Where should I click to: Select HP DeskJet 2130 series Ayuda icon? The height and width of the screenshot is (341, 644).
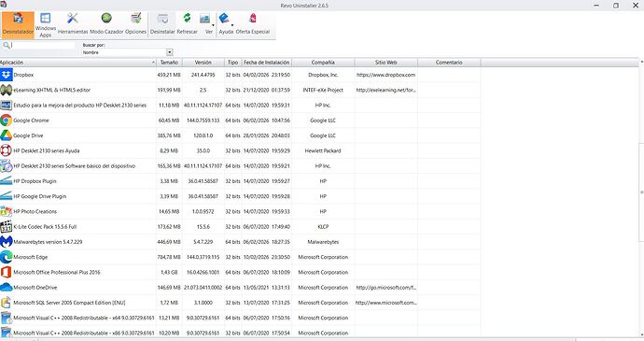click(x=7, y=151)
